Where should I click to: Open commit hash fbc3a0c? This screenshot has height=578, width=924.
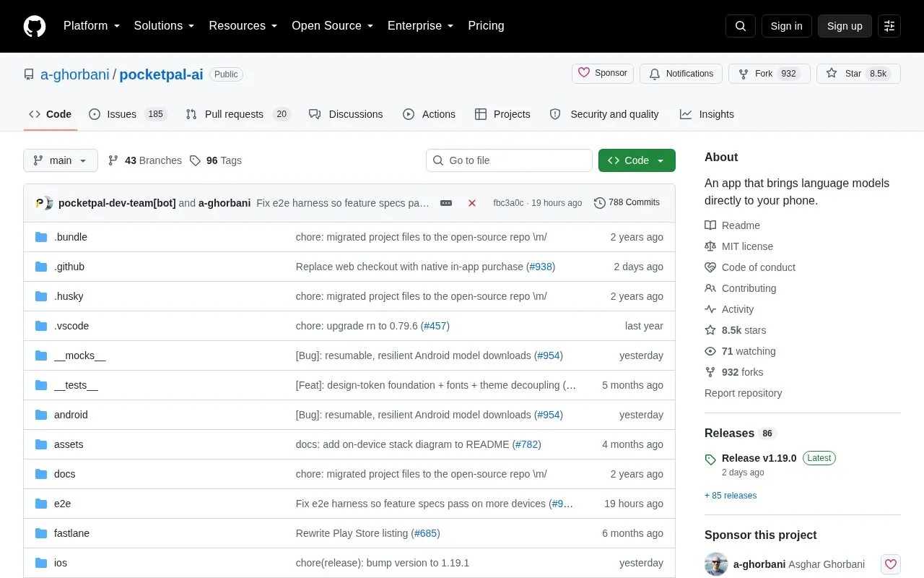pos(508,203)
